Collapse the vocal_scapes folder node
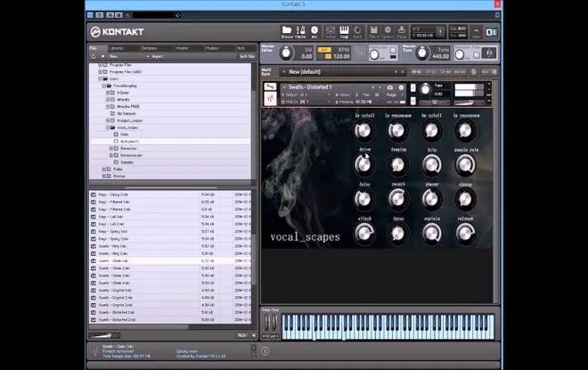This screenshot has width=588, height=370. (108, 127)
